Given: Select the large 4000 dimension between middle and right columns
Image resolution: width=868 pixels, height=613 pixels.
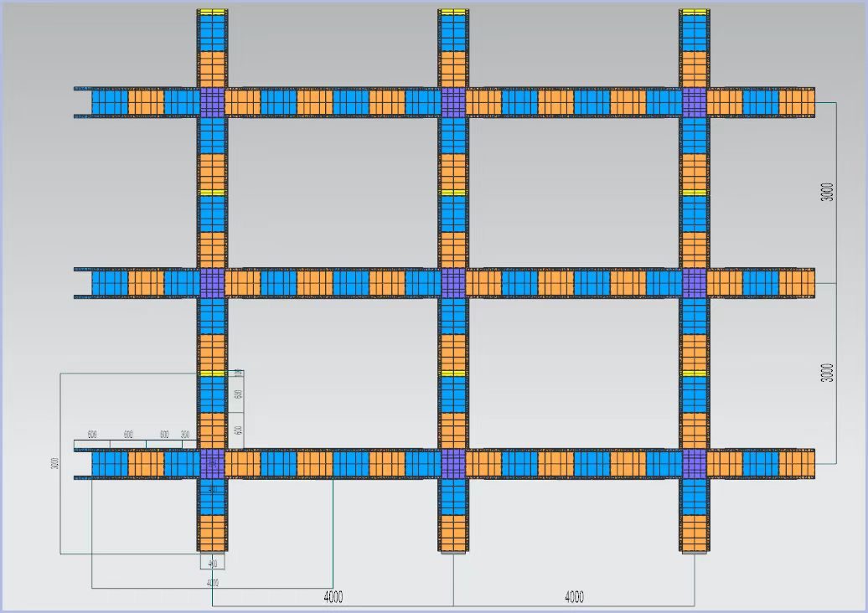Looking at the screenshot, I should [574, 597].
